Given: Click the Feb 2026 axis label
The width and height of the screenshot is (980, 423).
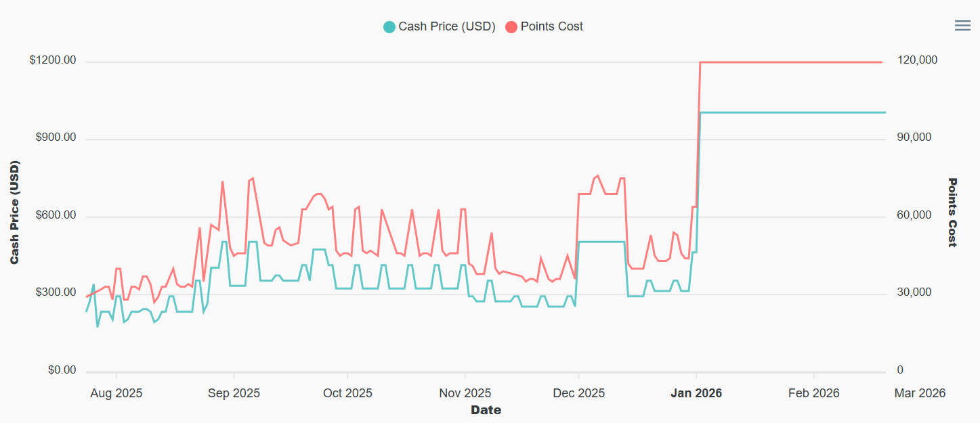Looking at the screenshot, I should (813, 393).
